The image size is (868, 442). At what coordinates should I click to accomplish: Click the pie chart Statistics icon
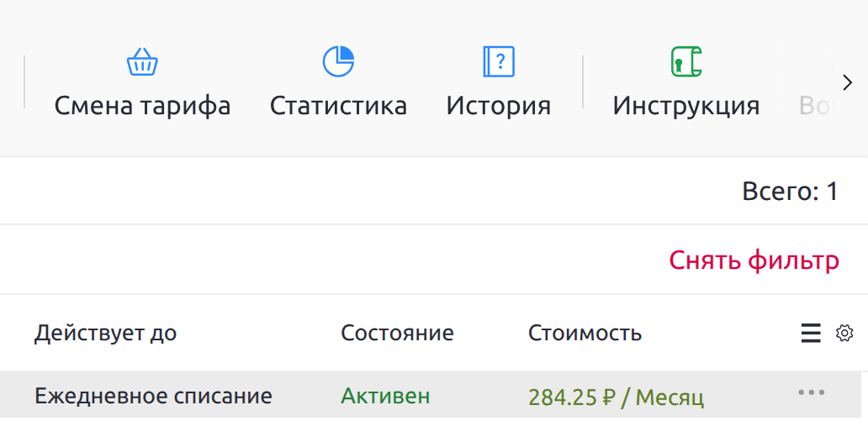[338, 61]
